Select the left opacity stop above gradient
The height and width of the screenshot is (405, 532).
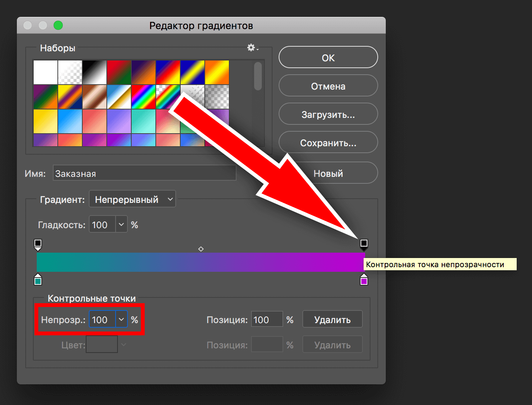[x=38, y=244]
